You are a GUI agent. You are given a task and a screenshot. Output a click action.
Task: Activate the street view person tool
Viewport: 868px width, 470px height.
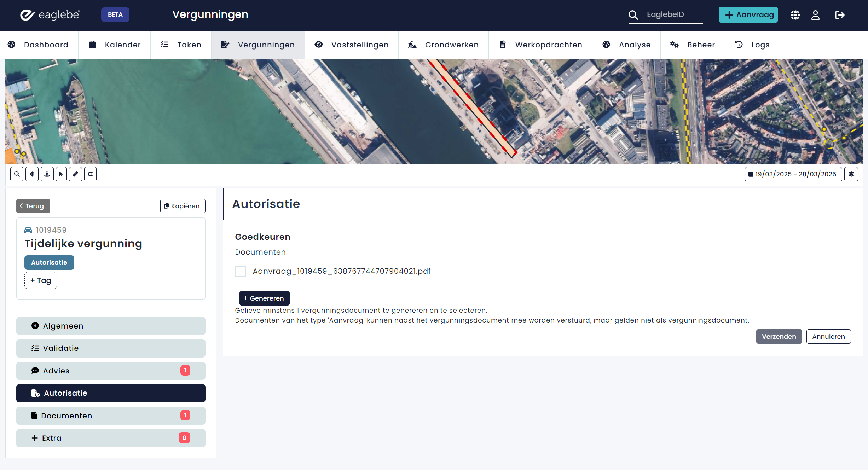[47, 174]
